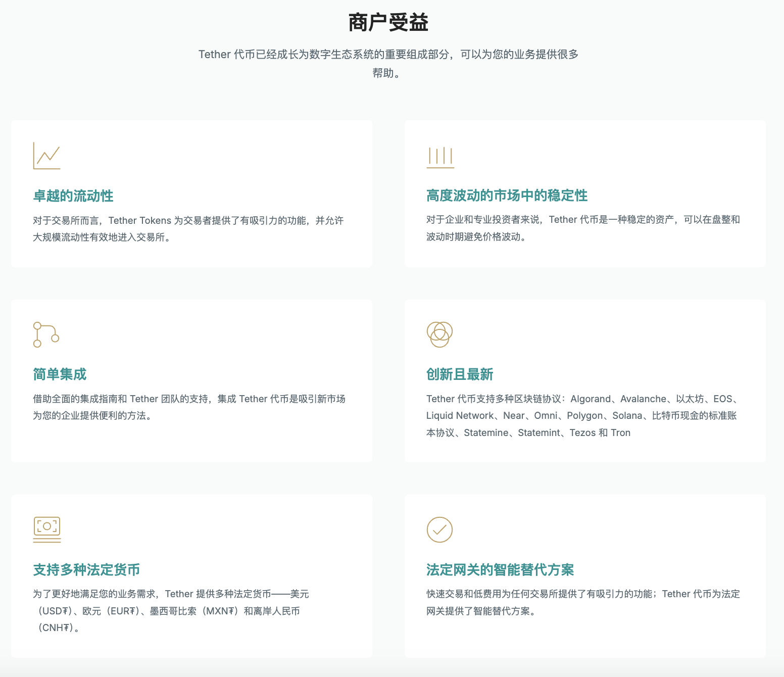Viewport: 784px width, 677px height.
Task: Click the overlapping circles icon above 创新且最新
Action: [x=440, y=334]
